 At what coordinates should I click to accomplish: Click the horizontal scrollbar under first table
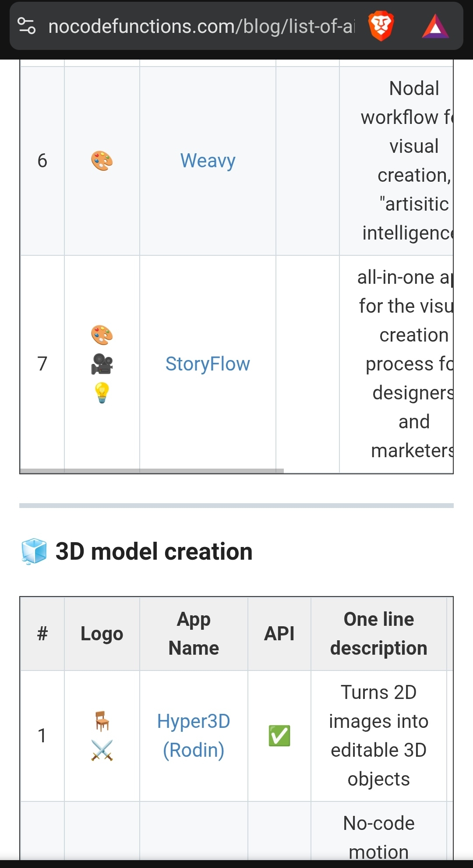pyautogui.click(x=152, y=471)
